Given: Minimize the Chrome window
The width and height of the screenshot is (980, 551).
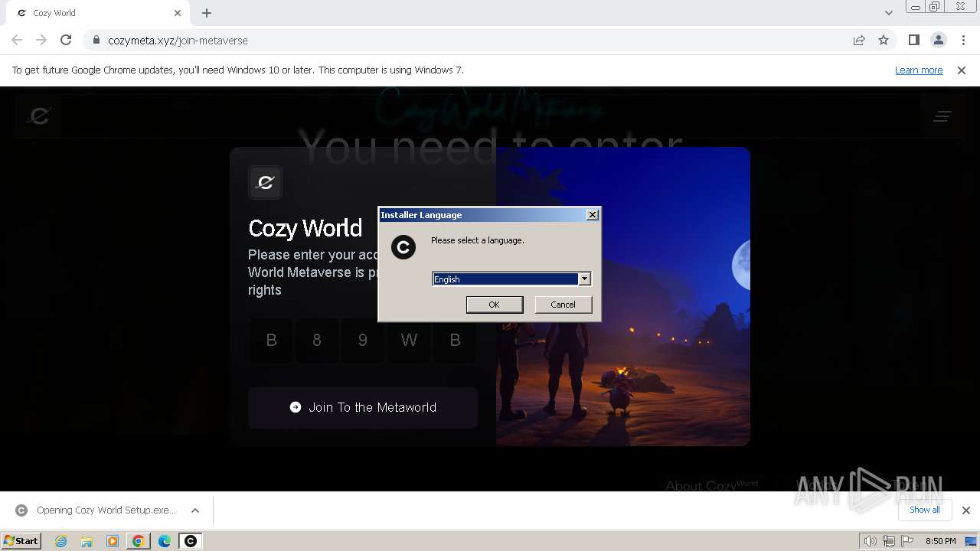Looking at the screenshot, I should (915, 7).
